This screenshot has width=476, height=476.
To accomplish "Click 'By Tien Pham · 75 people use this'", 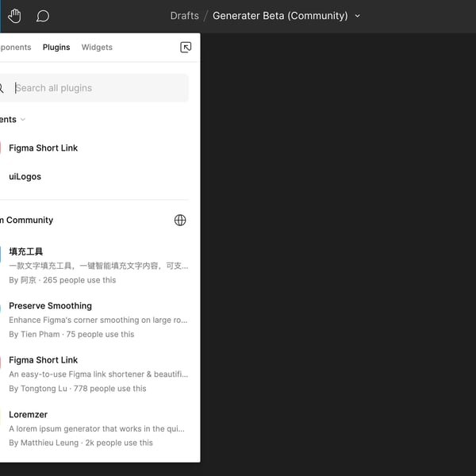I will point(71,334).
